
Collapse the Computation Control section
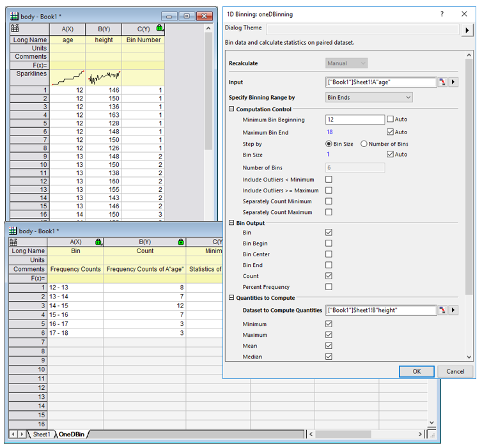pyautogui.click(x=231, y=109)
